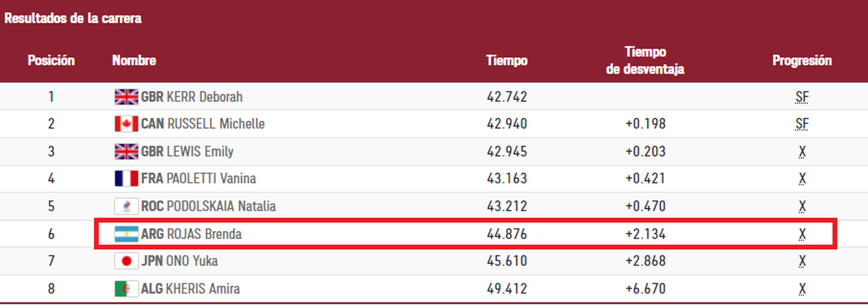Click the Progresión column header
The height and width of the screenshot is (307, 868).
pyautogui.click(x=801, y=60)
